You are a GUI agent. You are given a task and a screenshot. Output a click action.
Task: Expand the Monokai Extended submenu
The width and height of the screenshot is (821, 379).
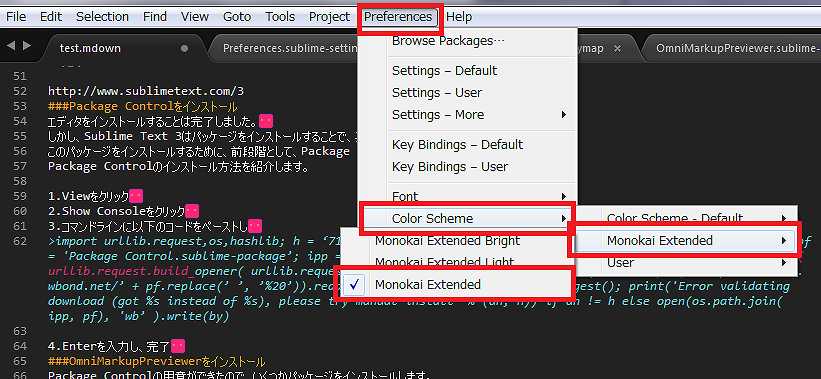coord(686,240)
